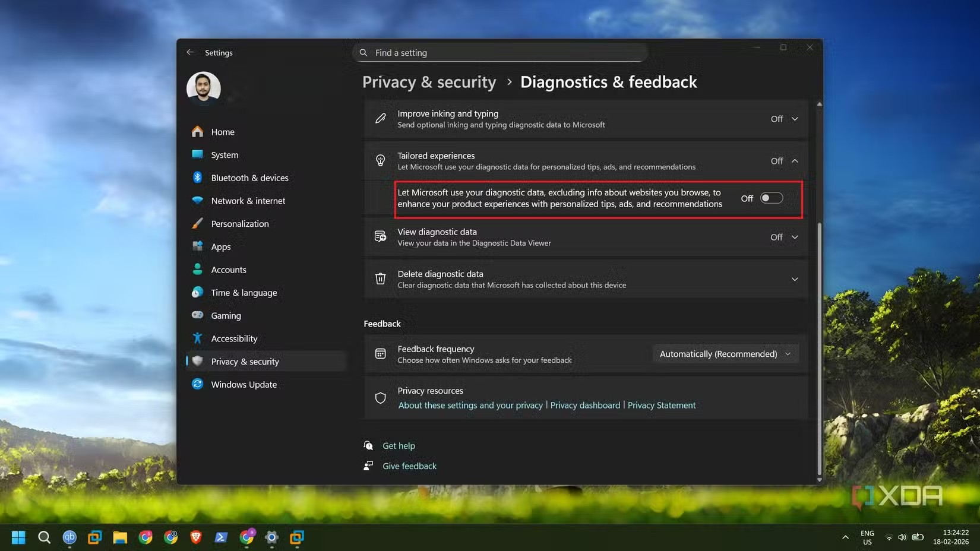The height and width of the screenshot is (551, 980).
Task: Click the settings page vertical scrollbar
Action: click(x=820, y=344)
